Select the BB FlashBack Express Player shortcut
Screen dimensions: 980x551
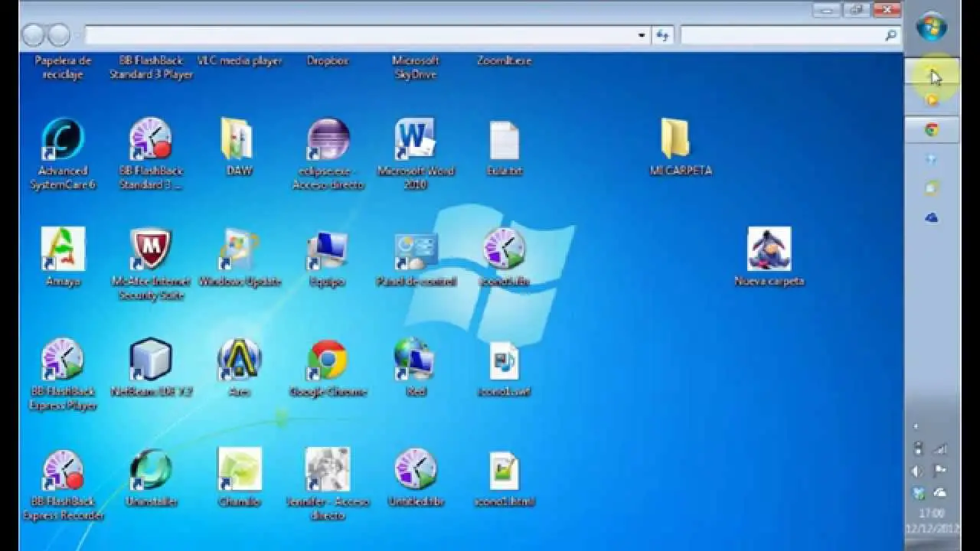click(x=63, y=360)
